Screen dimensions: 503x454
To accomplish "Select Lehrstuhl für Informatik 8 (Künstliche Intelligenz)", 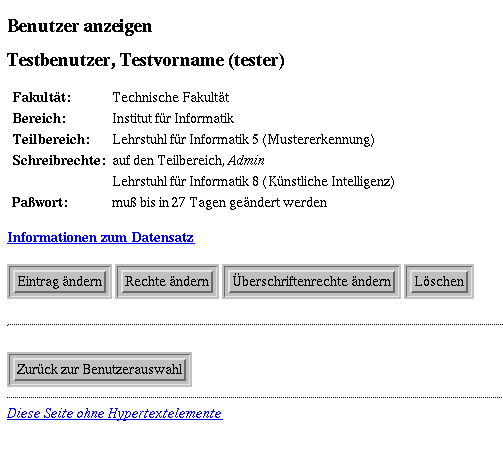I will point(253,182).
